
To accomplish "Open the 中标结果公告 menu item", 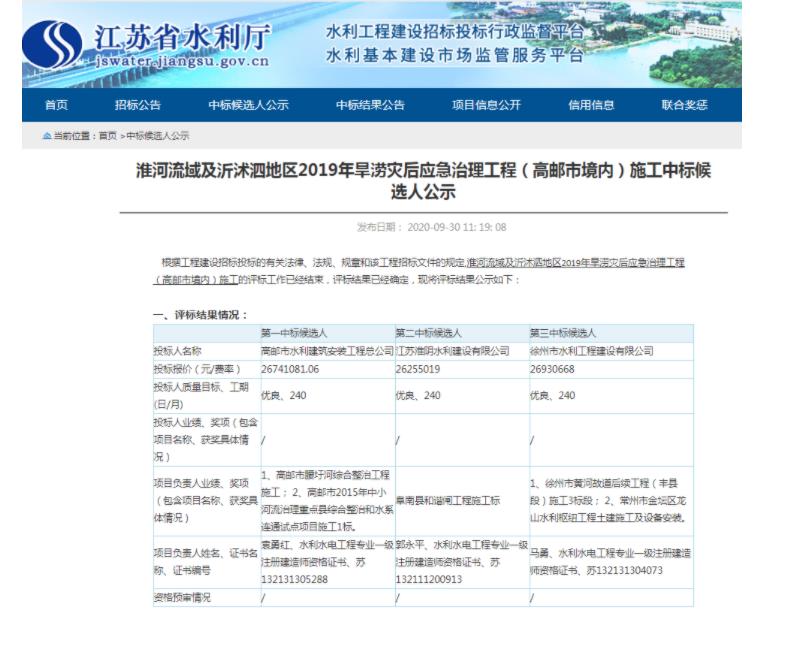I will 370,105.
